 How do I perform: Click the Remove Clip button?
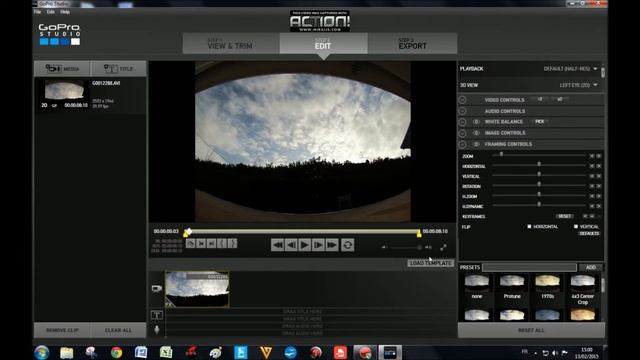(62, 330)
